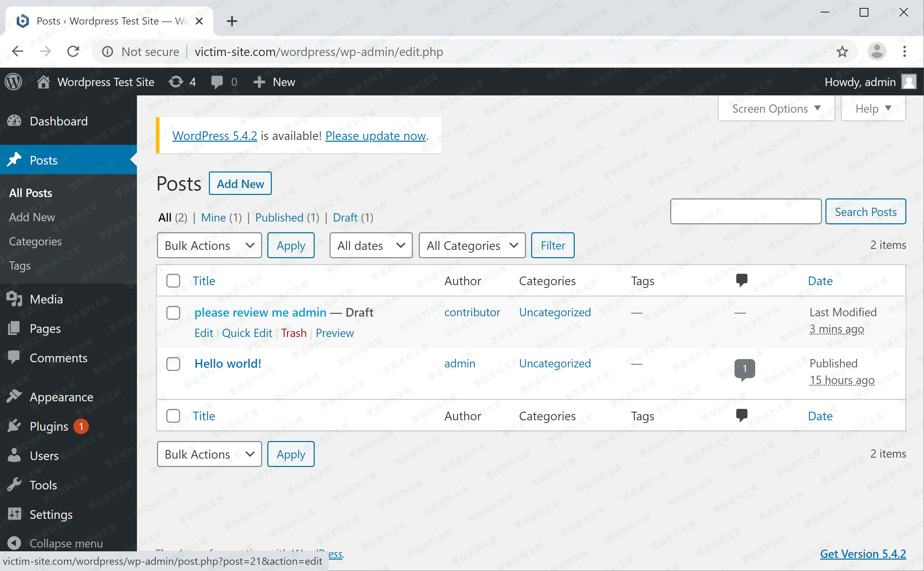Open the Hello world! post title

point(228,363)
